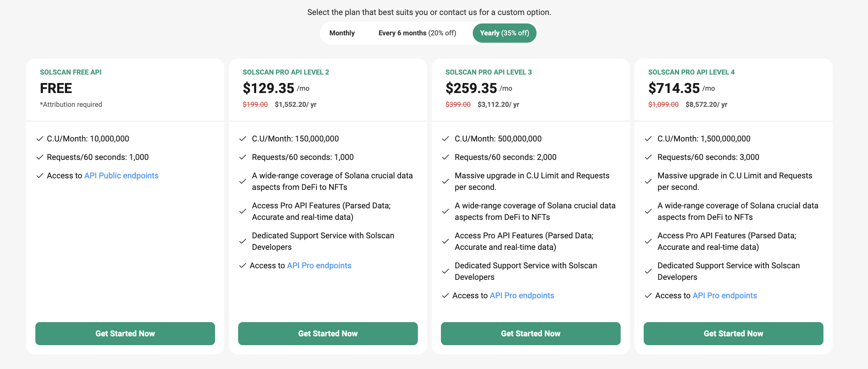Click checkmark beside Level 2 Dedicated Support Service
This screenshot has width=868, height=369.
click(242, 241)
